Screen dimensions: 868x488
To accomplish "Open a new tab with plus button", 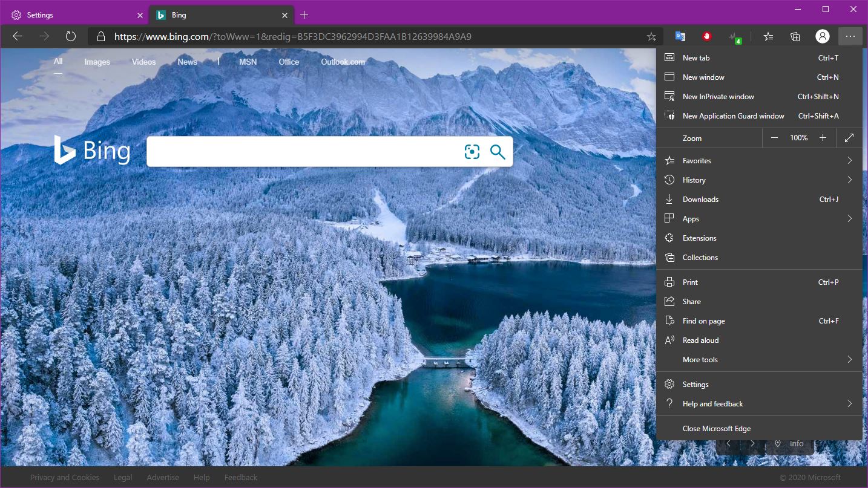I will click(304, 15).
